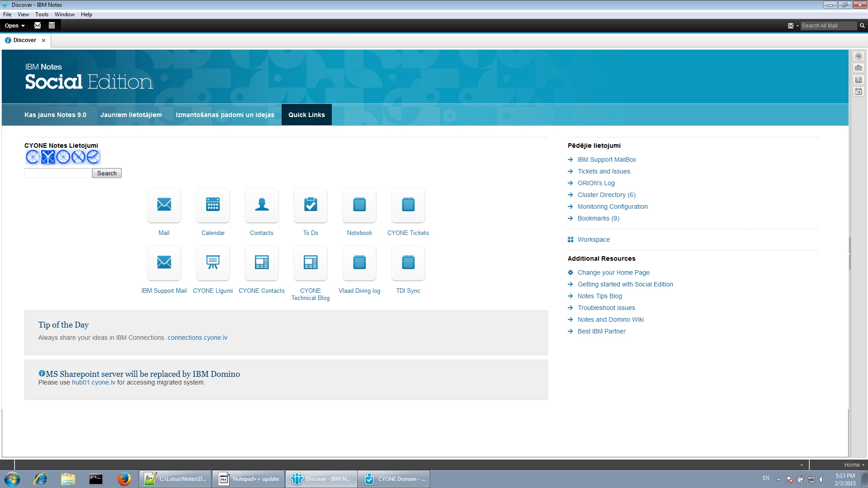Select the Quick Links tab
This screenshot has height=488, width=868.
[x=307, y=114]
